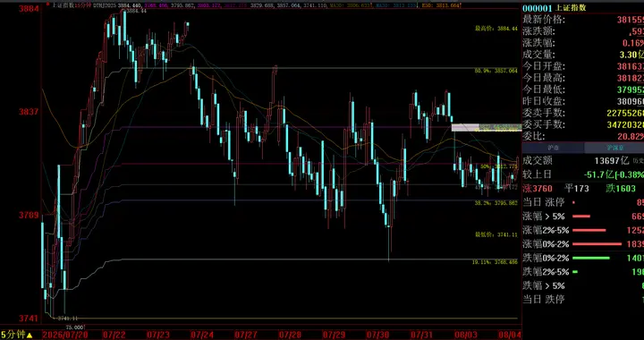Select the 涨幅>5% row label

coord(544,216)
